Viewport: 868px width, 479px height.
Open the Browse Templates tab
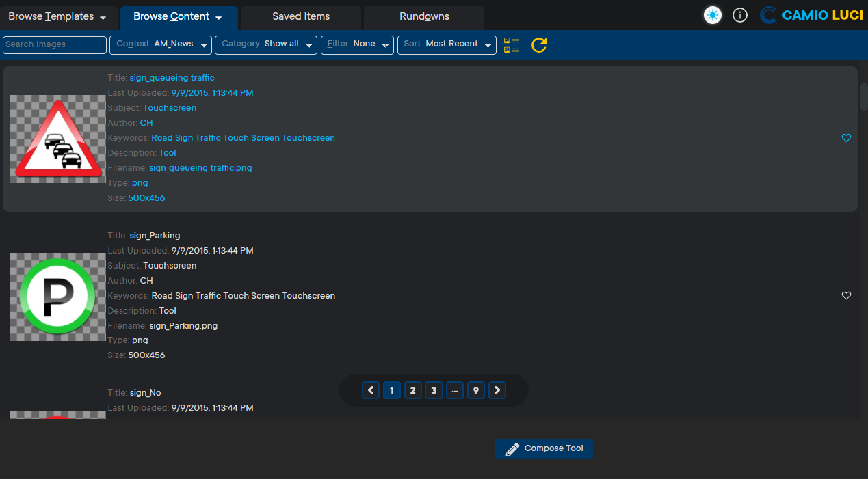(x=59, y=17)
